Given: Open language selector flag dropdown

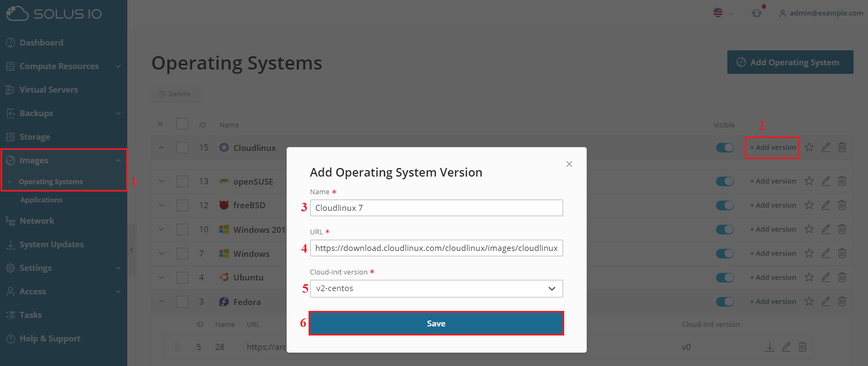Looking at the screenshot, I should (723, 12).
